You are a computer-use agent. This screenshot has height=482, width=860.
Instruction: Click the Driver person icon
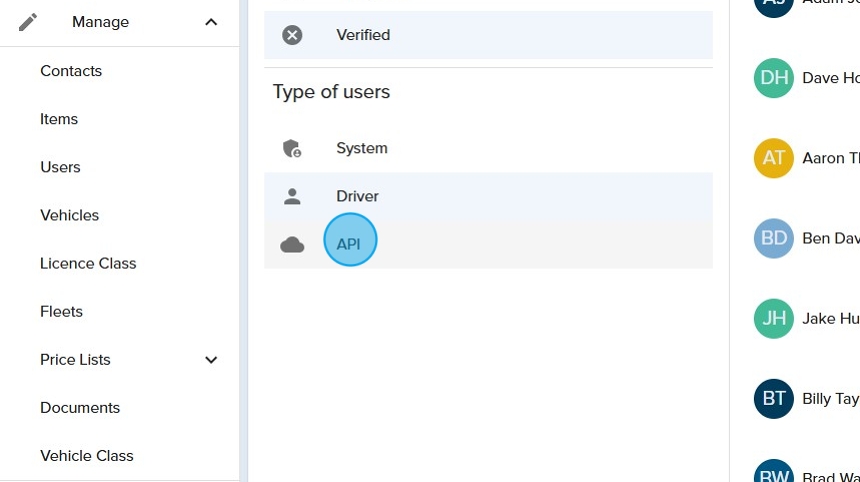[x=292, y=196]
